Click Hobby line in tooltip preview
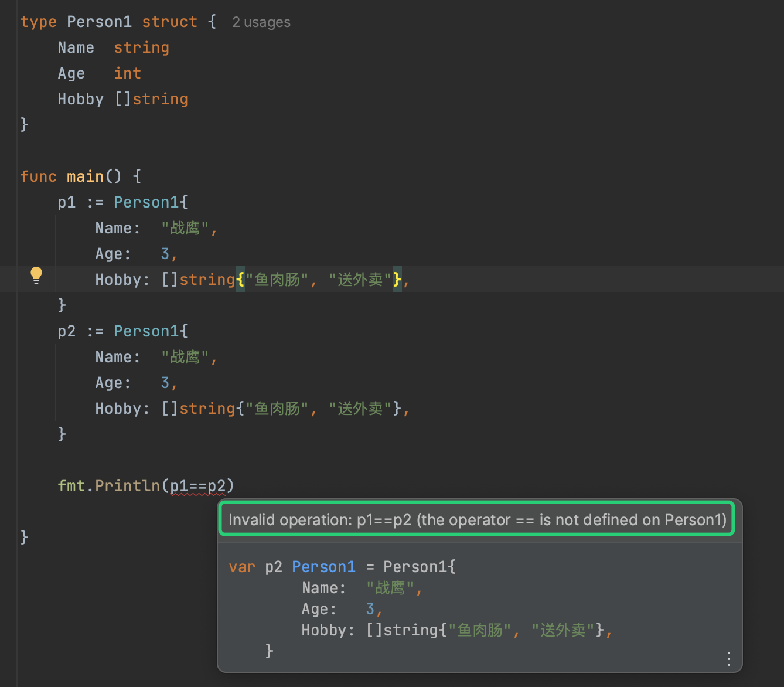This screenshot has width=784, height=687. pos(457,630)
